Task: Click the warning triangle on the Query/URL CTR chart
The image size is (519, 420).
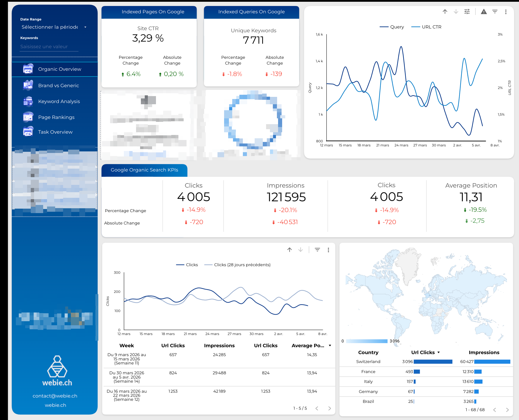Action: [x=484, y=11]
